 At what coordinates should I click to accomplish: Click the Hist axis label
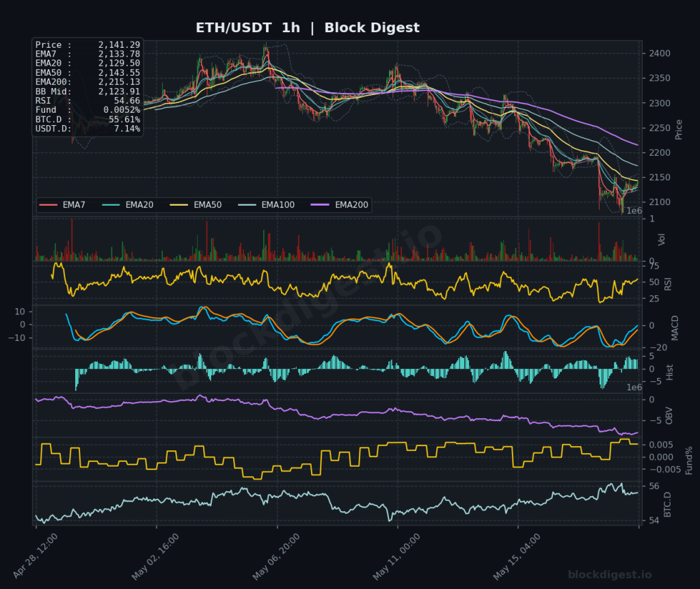669,372
